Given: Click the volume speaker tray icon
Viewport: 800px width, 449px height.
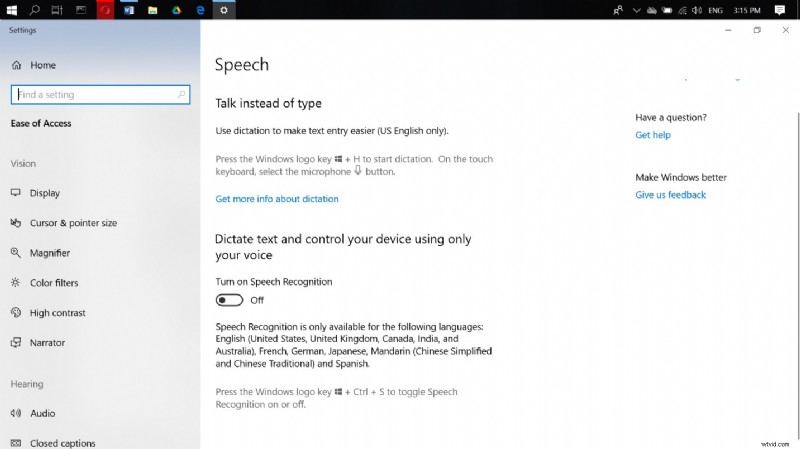Looking at the screenshot, I should tap(697, 10).
